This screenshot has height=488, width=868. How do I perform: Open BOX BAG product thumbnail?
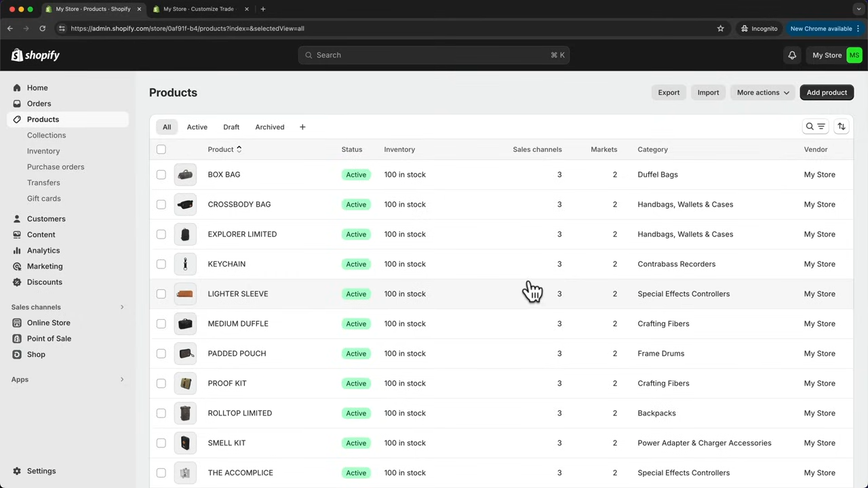[185, 175]
